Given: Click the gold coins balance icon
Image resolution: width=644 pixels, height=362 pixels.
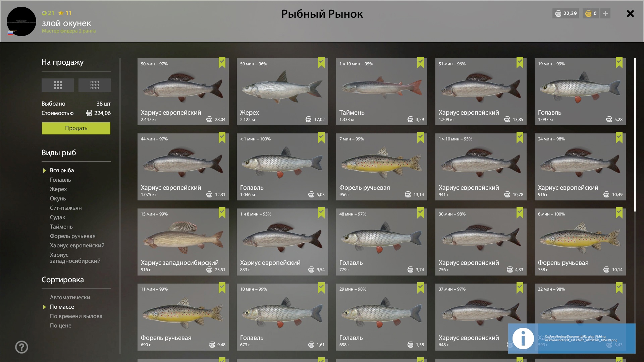Looking at the screenshot, I should (588, 13).
